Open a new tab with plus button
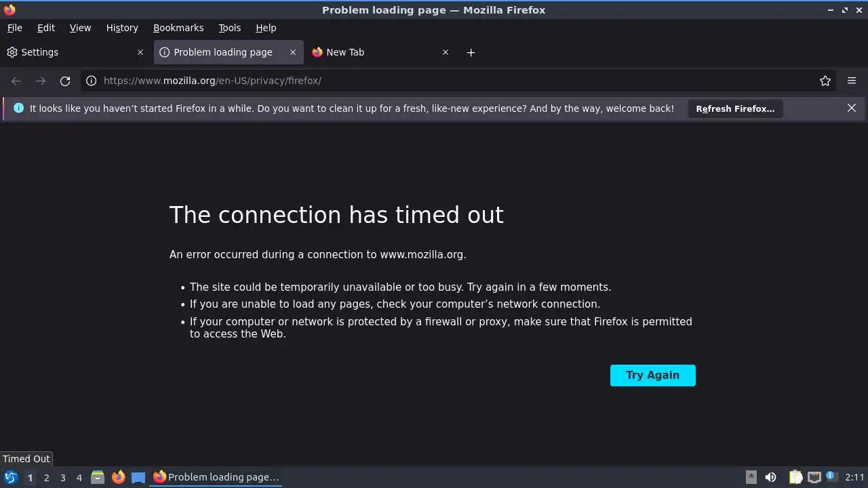Image resolution: width=868 pixels, height=488 pixels. pyautogui.click(x=471, y=52)
